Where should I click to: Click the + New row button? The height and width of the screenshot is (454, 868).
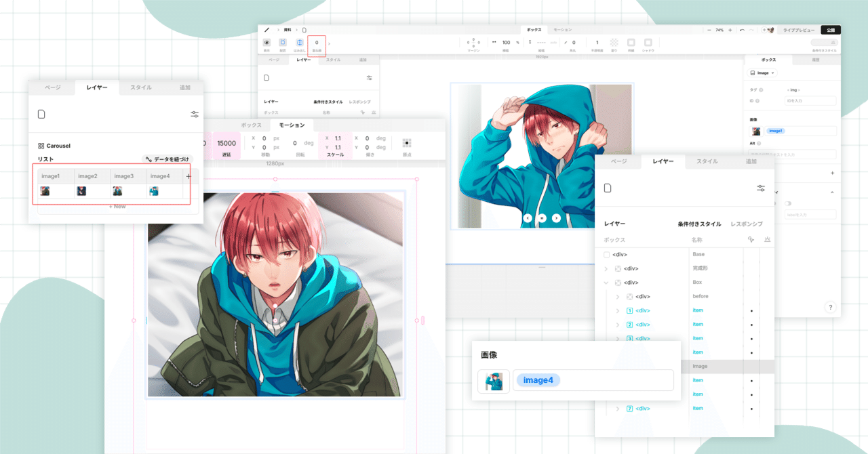[117, 206]
